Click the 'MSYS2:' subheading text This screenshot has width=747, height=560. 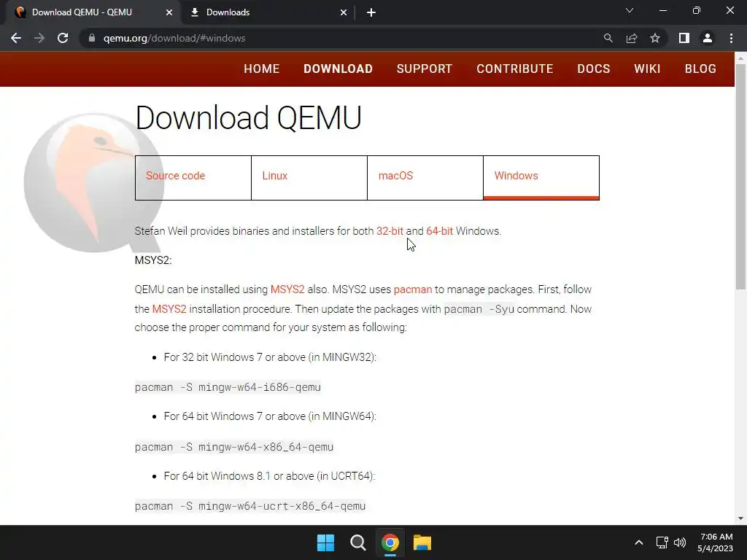(153, 260)
